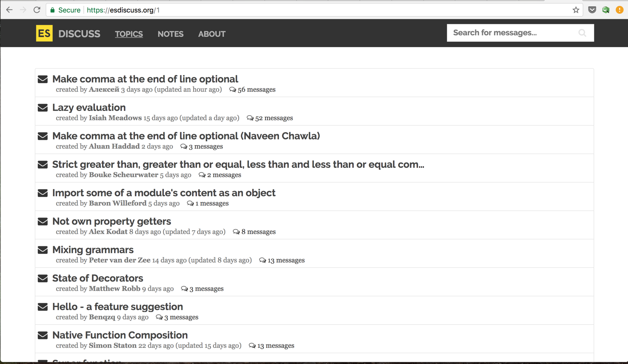
Task: Open Import some of a module's content topic
Action: [x=164, y=193]
